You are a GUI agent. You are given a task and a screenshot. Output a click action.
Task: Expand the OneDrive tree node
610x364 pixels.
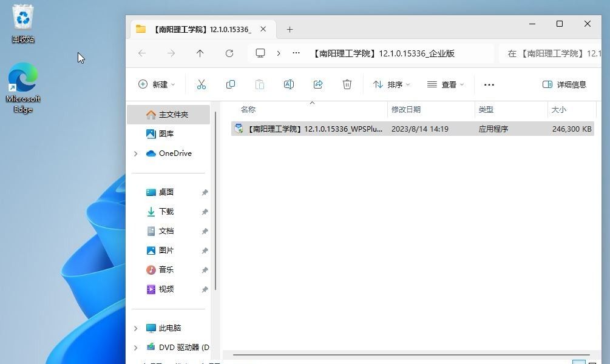click(x=136, y=153)
